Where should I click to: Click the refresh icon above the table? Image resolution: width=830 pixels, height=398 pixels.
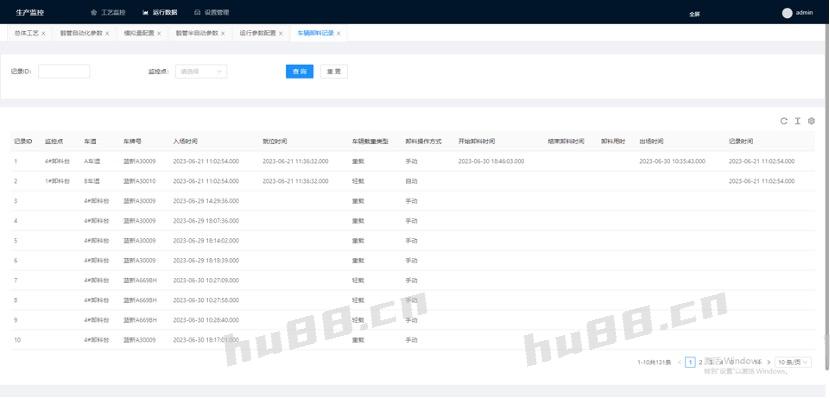783,121
